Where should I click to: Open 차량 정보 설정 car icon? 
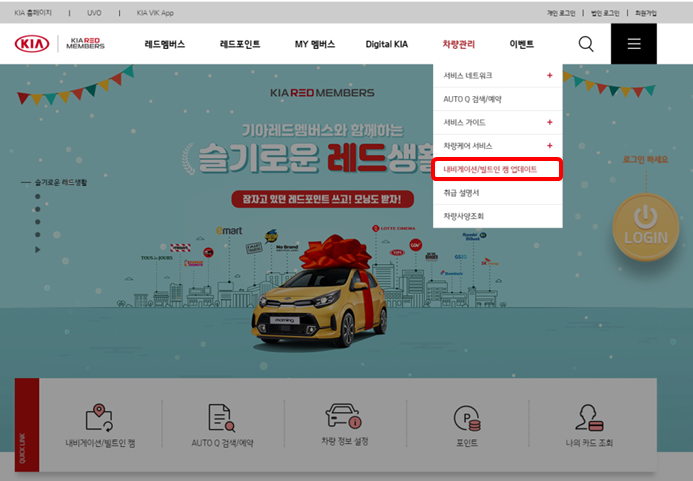tap(344, 416)
